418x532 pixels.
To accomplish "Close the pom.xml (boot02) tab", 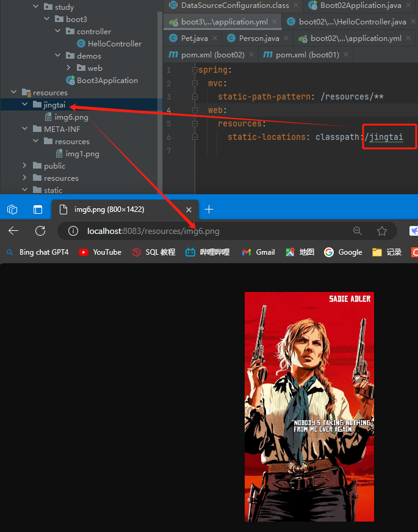I will tap(251, 54).
